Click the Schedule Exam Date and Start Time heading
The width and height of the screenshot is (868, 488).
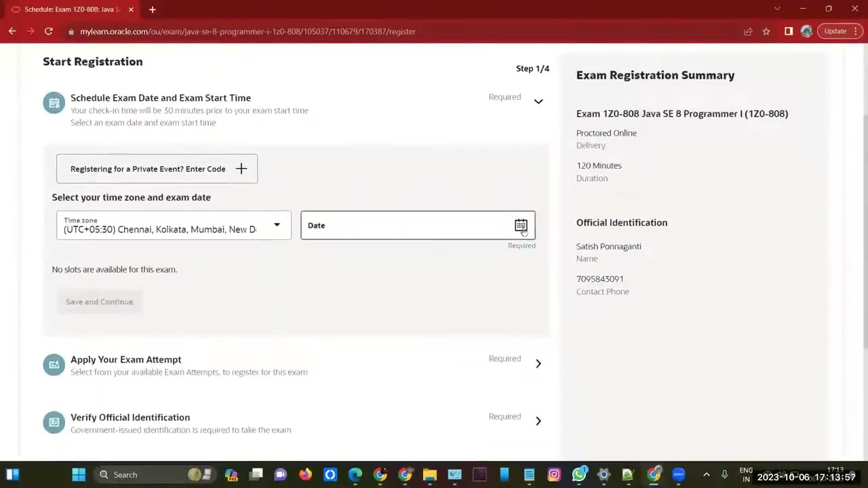(161, 98)
